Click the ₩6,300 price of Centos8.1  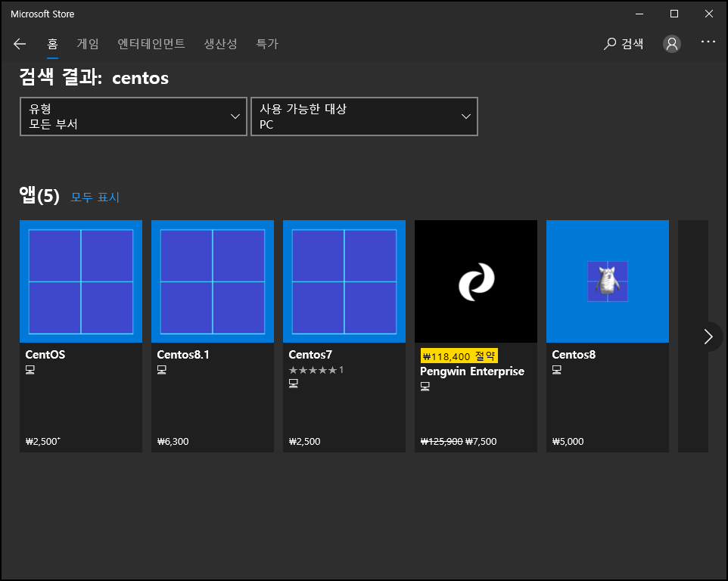coord(173,441)
